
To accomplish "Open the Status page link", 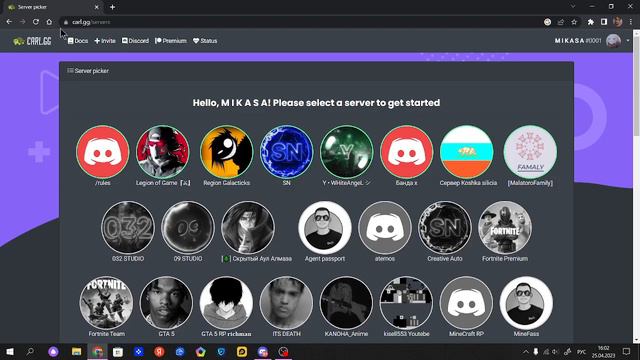I will tap(205, 41).
